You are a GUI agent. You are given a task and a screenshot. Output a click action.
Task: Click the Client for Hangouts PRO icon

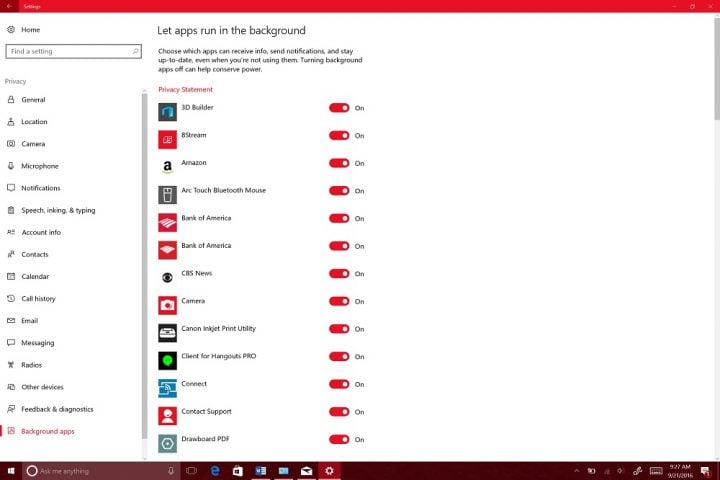click(x=167, y=361)
